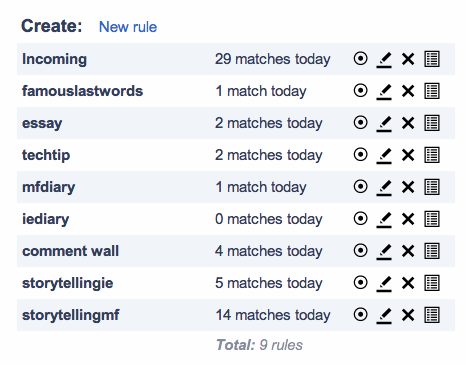Toggle the essay rule's circle status icon
The image size is (466, 365).
click(360, 123)
